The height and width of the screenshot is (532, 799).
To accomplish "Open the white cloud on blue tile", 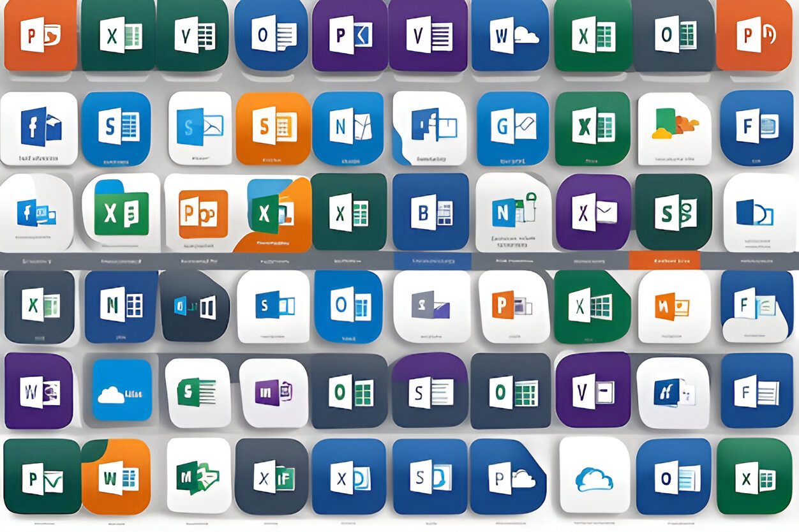I will pyautogui.click(x=122, y=390).
